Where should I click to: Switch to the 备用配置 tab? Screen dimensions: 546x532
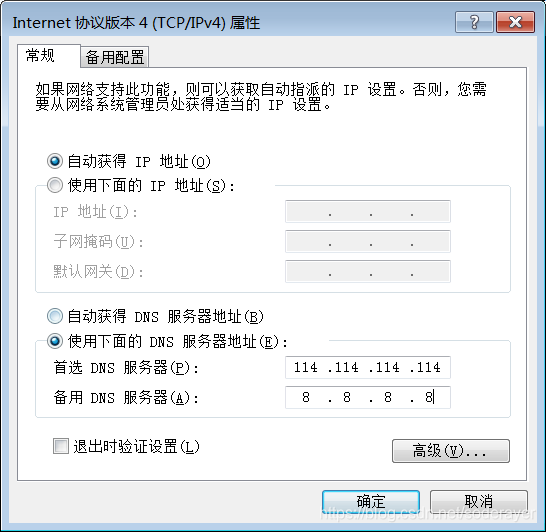tap(115, 57)
